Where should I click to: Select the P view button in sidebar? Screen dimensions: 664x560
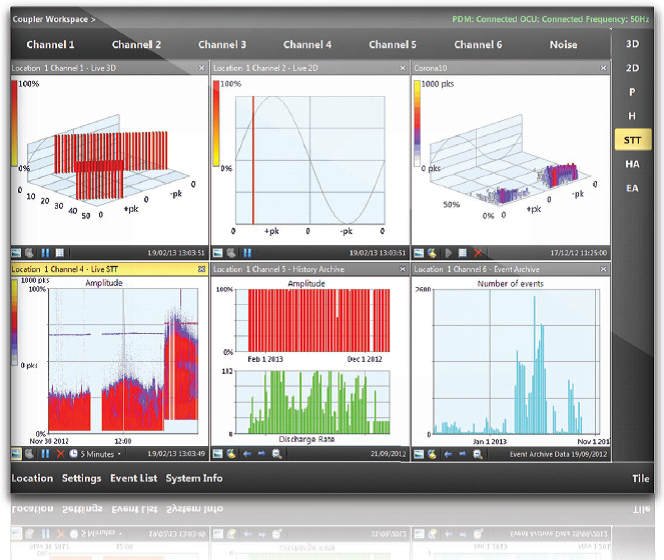coord(632,92)
